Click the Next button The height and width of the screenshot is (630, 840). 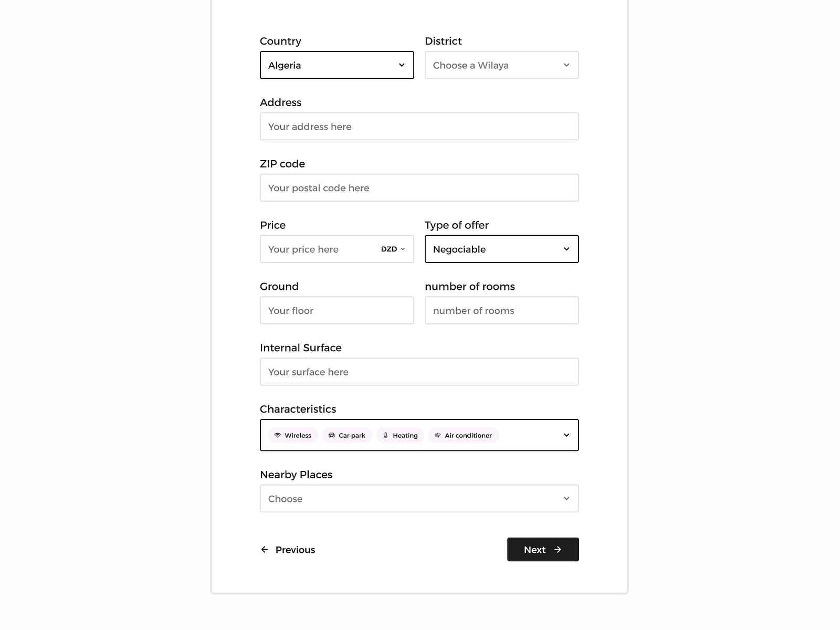543,550
